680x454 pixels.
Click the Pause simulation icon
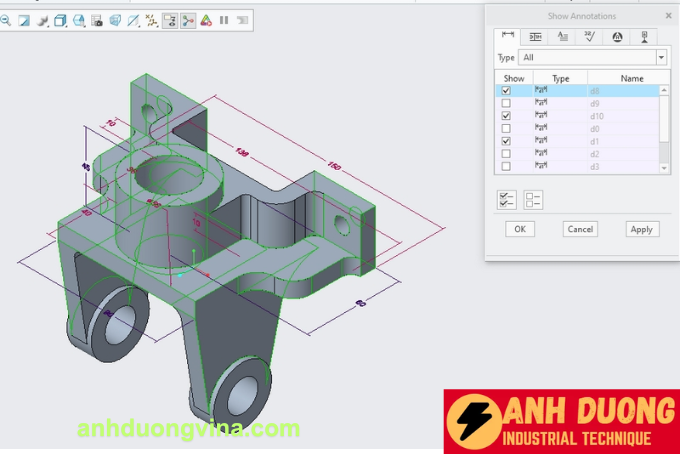(224, 19)
